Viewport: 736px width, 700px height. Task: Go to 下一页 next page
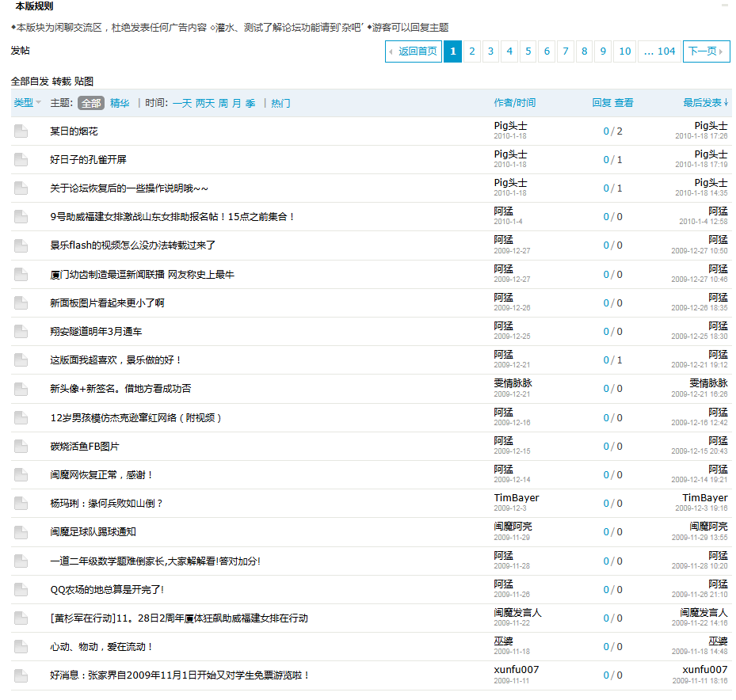[707, 51]
